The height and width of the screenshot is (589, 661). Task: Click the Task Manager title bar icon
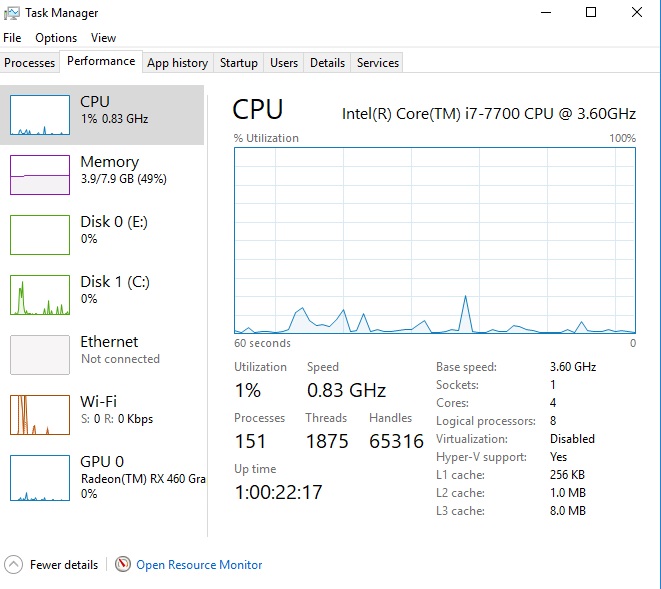(x=12, y=13)
